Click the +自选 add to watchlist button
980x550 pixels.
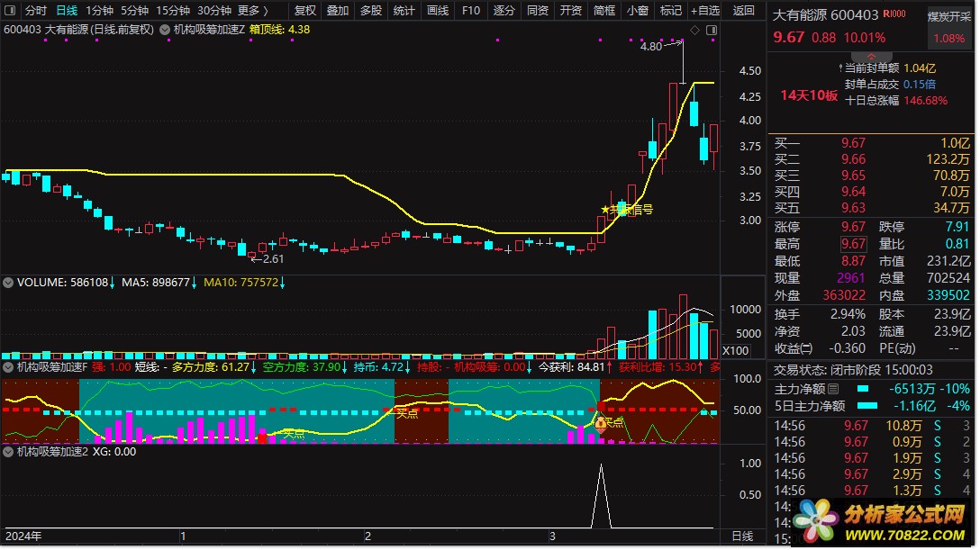704,11
